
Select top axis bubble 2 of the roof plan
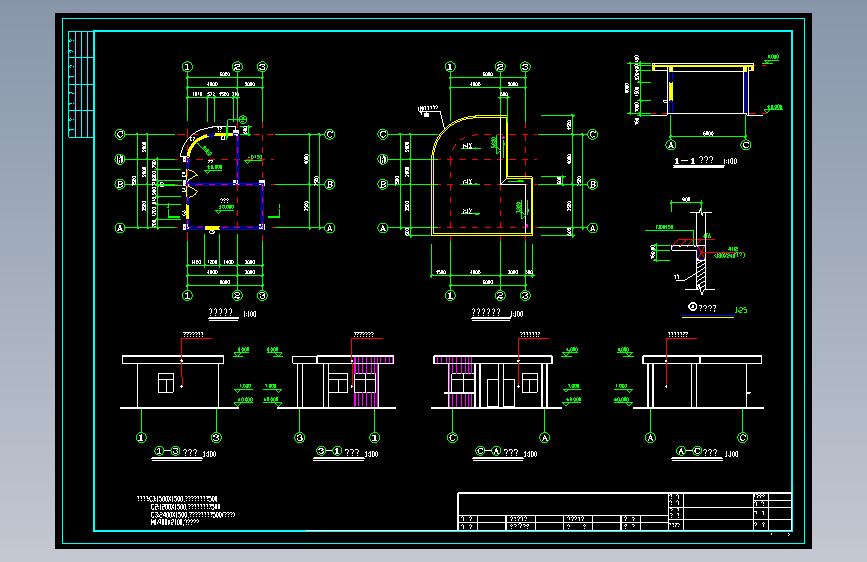click(500, 67)
